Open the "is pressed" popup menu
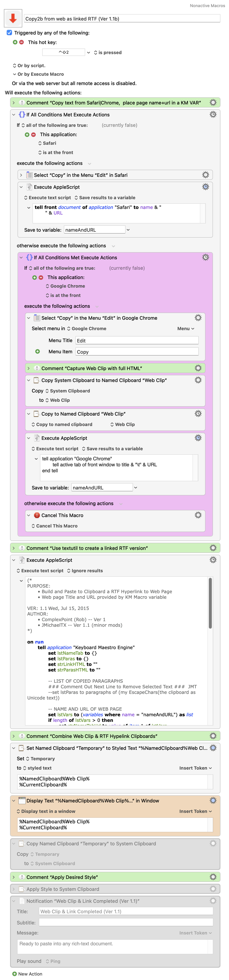This screenshot has height=980, width=229. 108,52
